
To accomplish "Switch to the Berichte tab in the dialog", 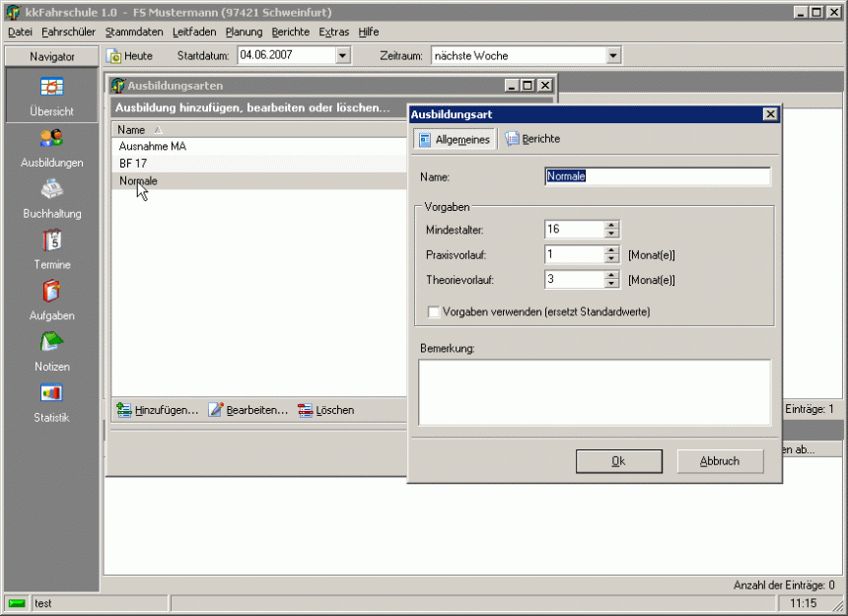I will click(x=532, y=140).
